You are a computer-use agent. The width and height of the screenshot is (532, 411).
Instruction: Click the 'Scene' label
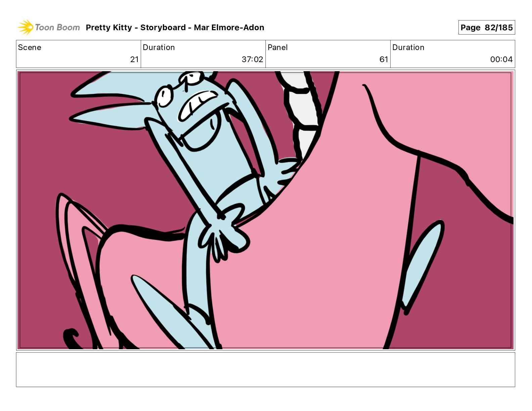[x=30, y=47]
